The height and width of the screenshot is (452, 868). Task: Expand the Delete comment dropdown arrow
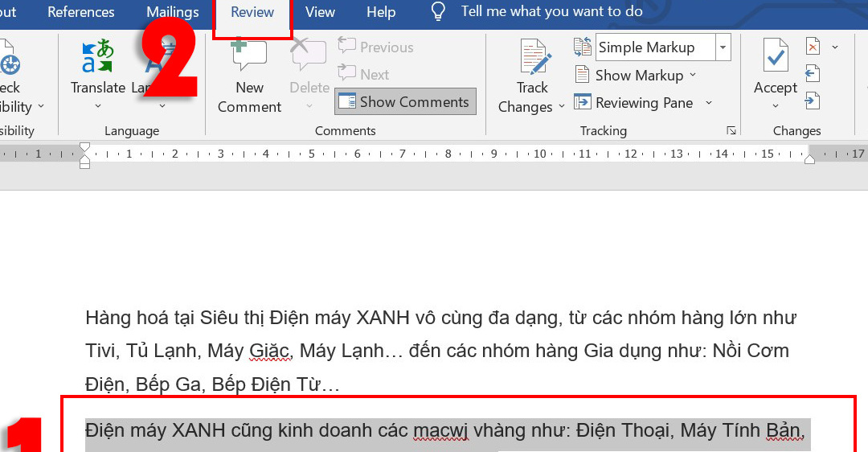309,106
